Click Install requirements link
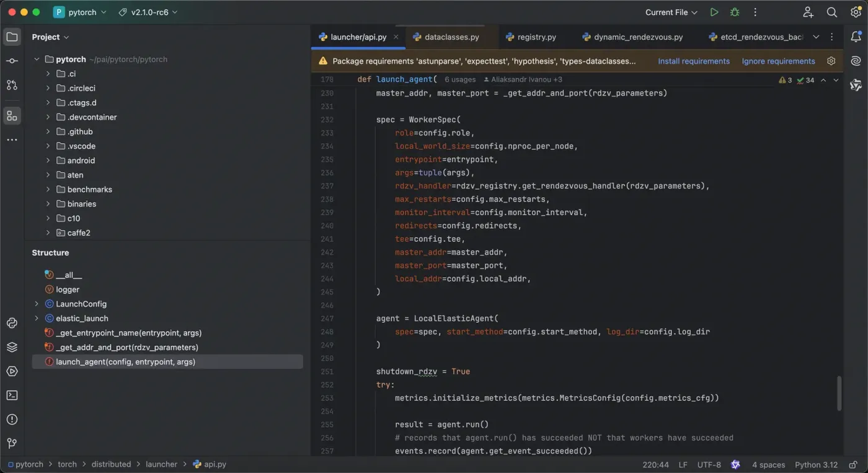Viewport: 868px width, 473px height. pyautogui.click(x=694, y=61)
